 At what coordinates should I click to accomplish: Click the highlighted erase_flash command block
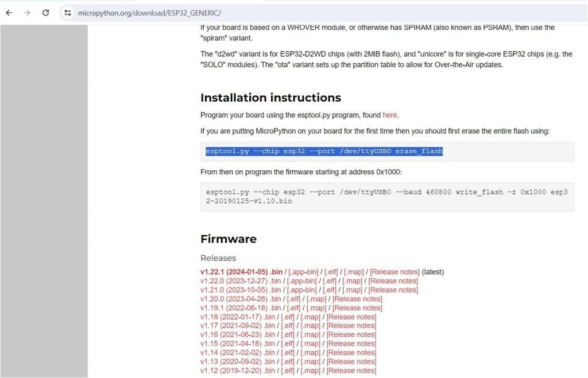click(324, 151)
